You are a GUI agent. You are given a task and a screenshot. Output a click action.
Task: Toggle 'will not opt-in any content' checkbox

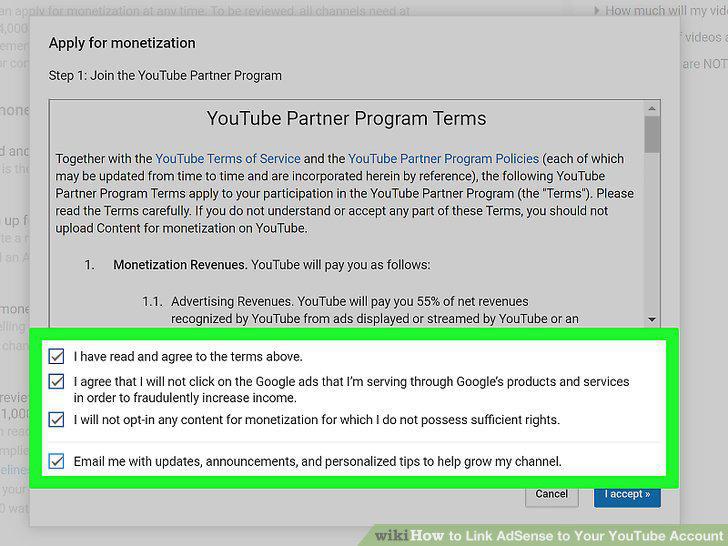57,420
